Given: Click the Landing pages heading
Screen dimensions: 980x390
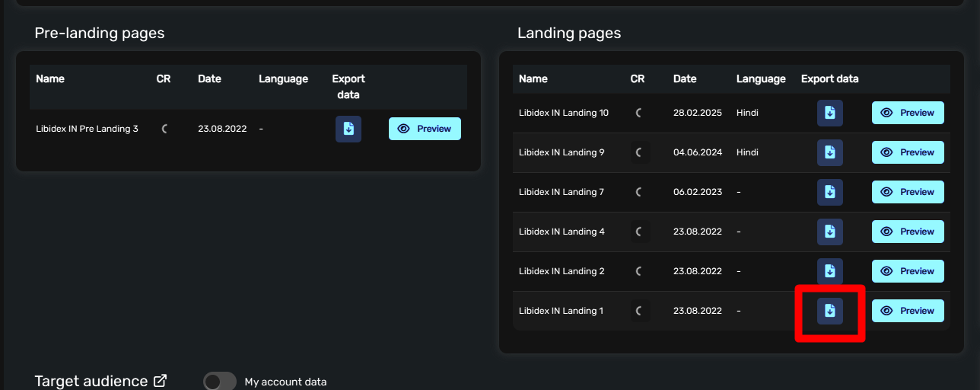Looking at the screenshot, I should (x=569, y=34).
